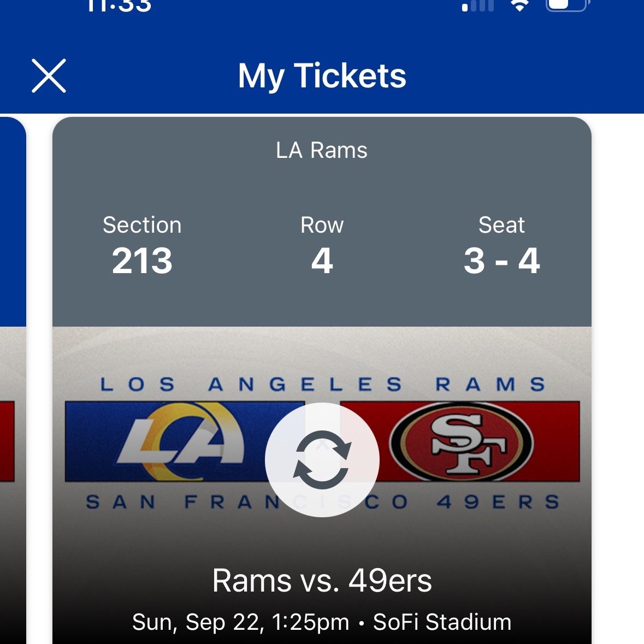Screen dimensions: 644x644
Task: Close My Tickets with the X icon
Action: pyautogui.click(x=49, y=75)
